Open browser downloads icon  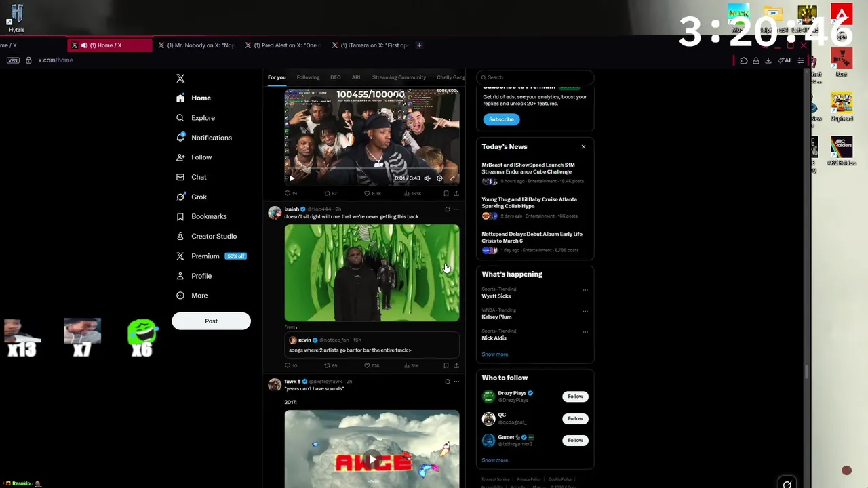[768, 61]
